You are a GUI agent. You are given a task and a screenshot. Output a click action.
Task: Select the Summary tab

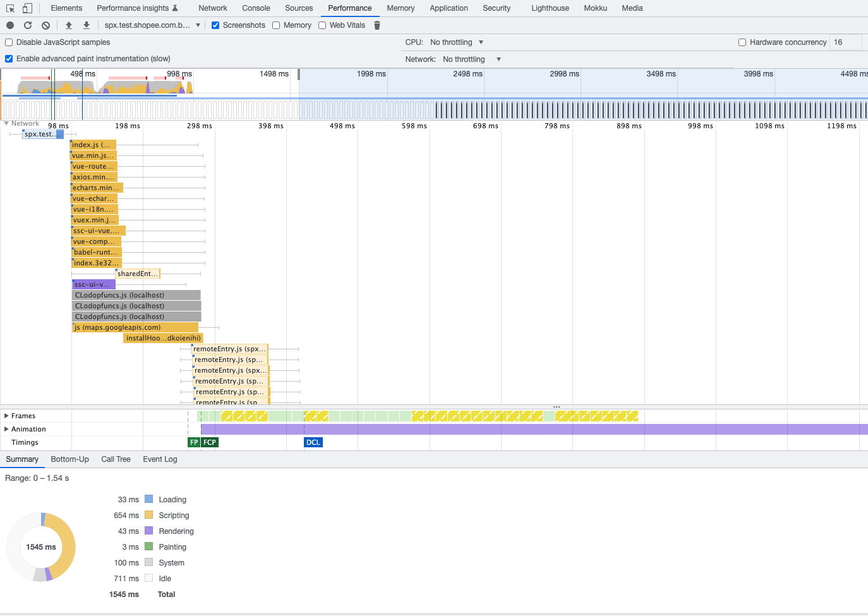(x=22, y=459)
